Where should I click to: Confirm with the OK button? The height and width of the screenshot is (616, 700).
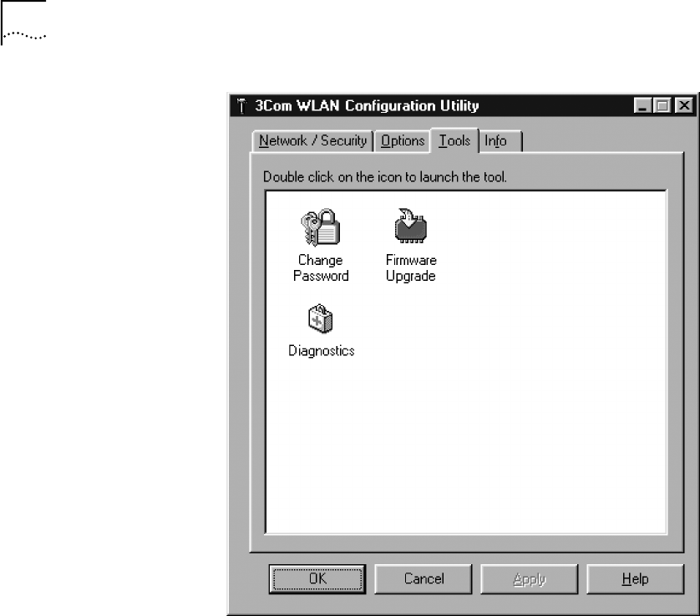point(317,579)
